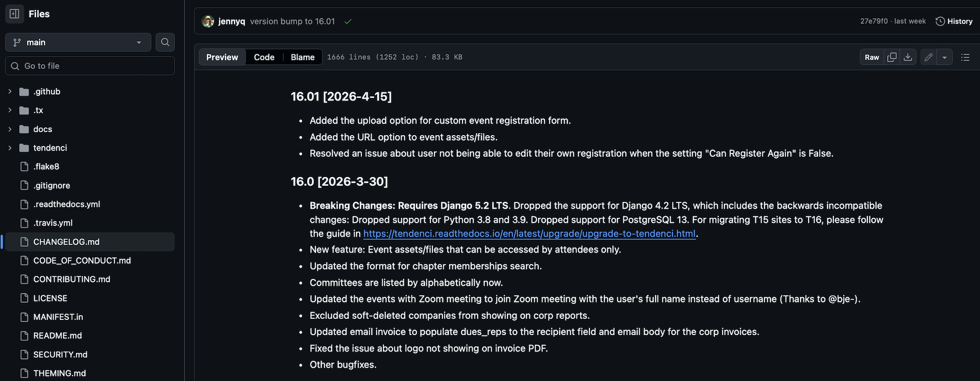The image size is (980, 381).
Task: Select the Preview tab
Action: (x=222, y=57)
